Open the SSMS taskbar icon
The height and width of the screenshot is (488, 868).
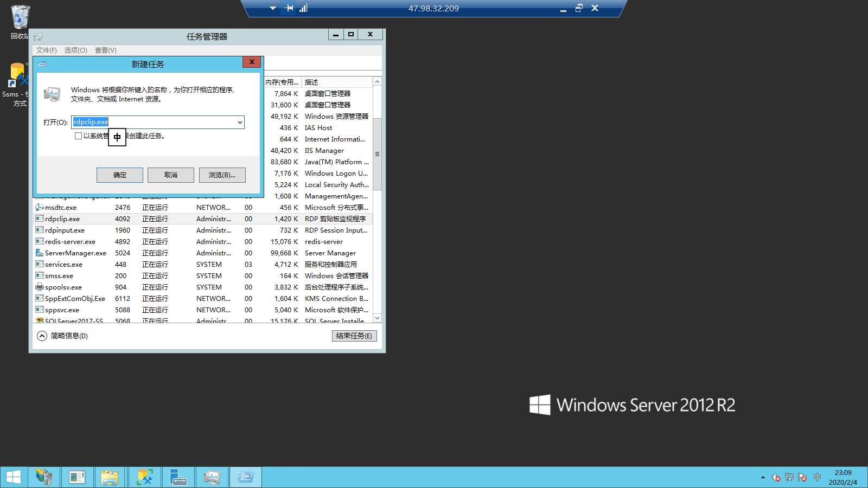(x=145, y=477)
